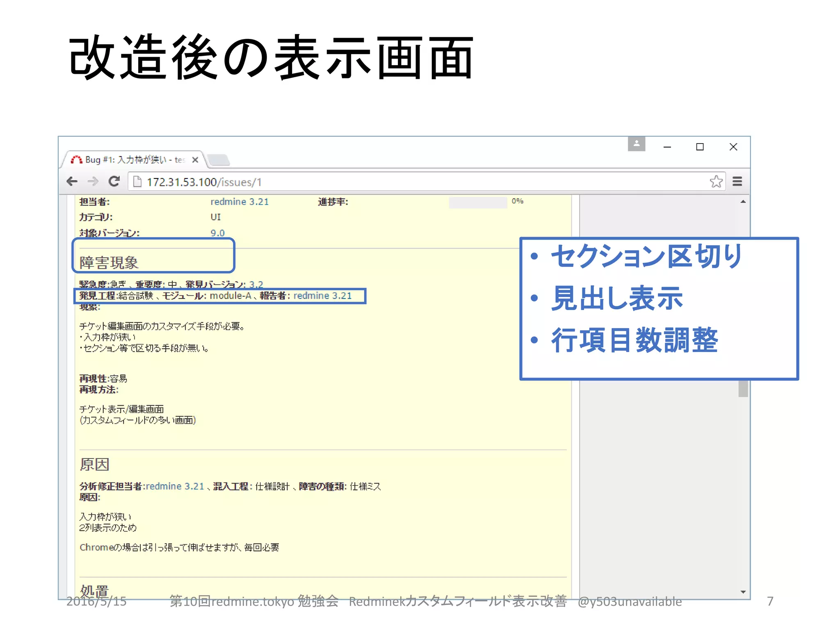Screen dimensions: 840x630
Task: Click the 0% progress bar
Action: click(x=478, y=203)
